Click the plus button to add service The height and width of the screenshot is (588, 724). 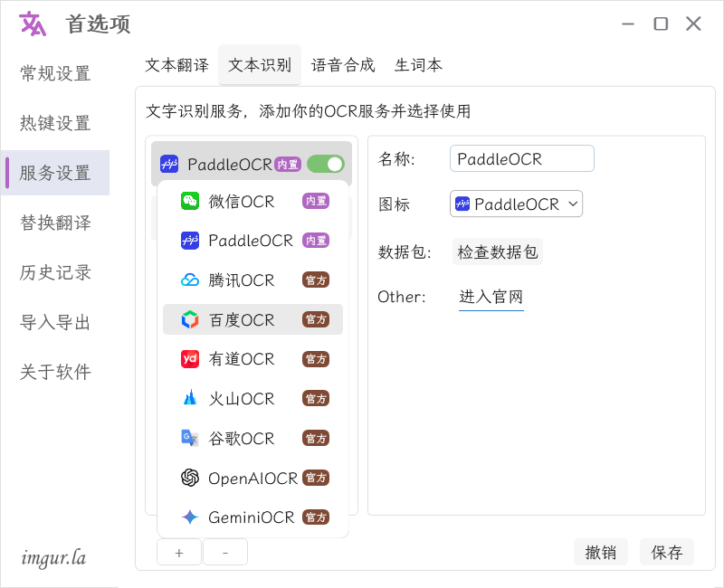click(x=179, y=552)
